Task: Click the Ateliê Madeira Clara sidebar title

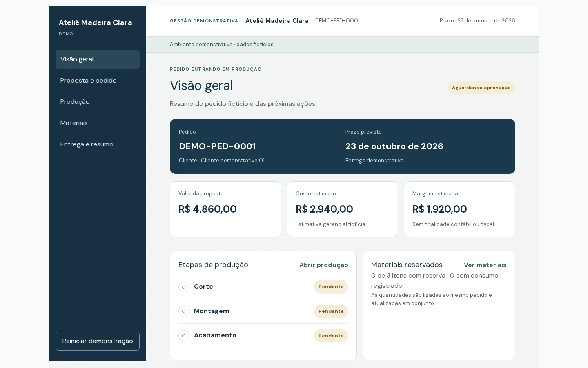Action: pos(96,22)
